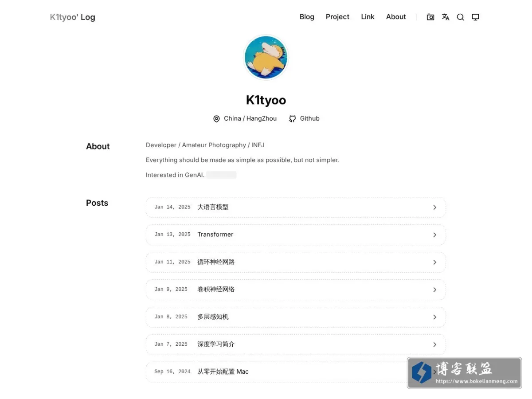Click the Github octocat icon
532x399 pixels.
tap(293, 119)
